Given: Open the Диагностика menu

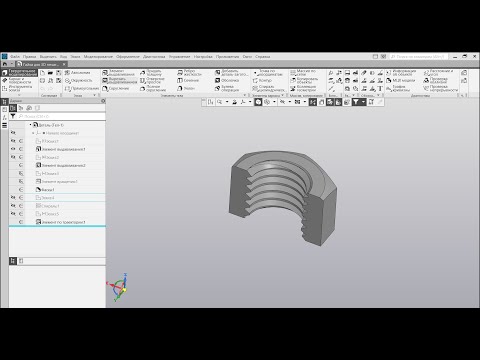Looking at the screenshot, I should tap(154, 57).
